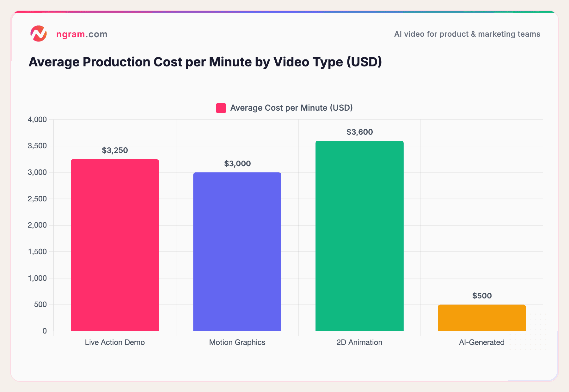
Task: Toggle the Average Cost per Minute legend entry
Action: tap(291, 107)
